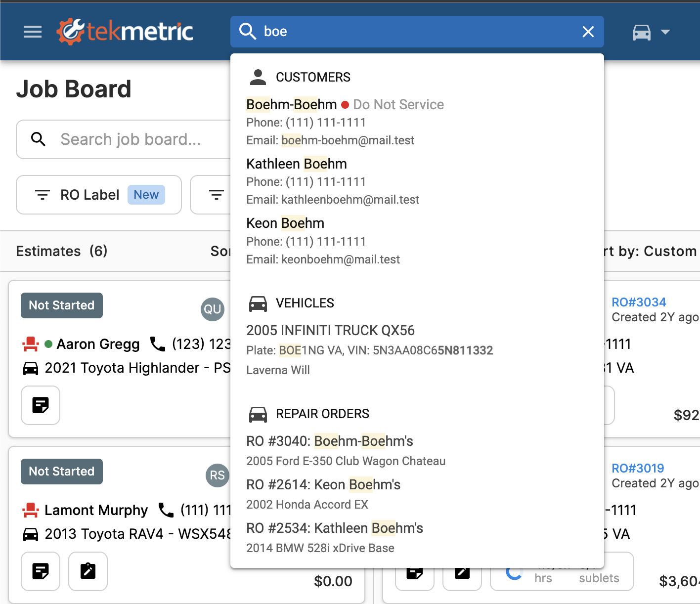The width and height of the screenshot is (700, 604).
Task: Open the RO Label filter
Action: 99,195
